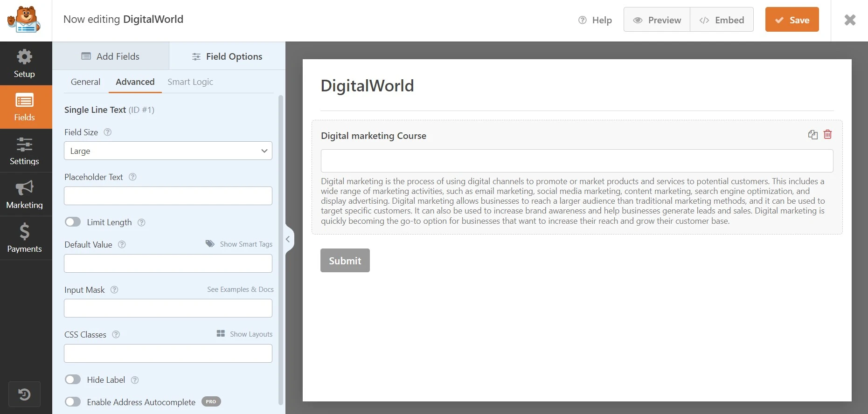
Task: Click the Input Mask input field
Action: click(x=168, y=308)
